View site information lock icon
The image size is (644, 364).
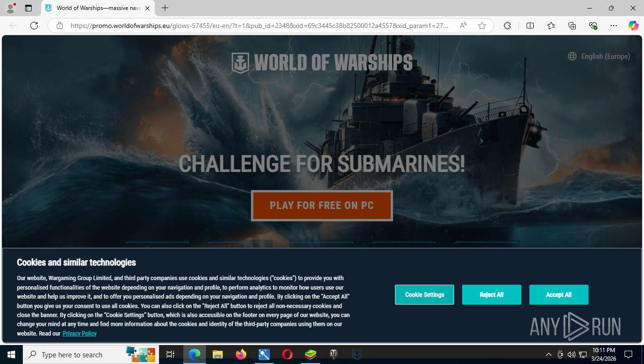59,26
